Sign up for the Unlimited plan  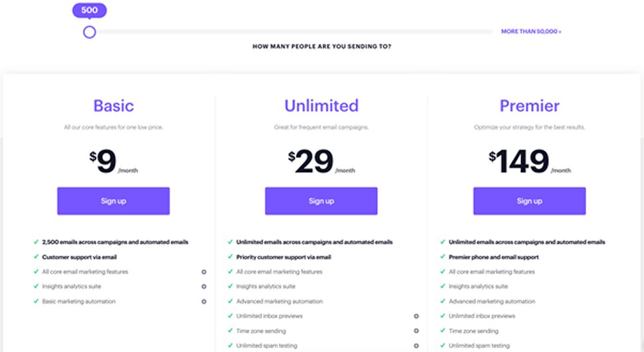point(321,201)
